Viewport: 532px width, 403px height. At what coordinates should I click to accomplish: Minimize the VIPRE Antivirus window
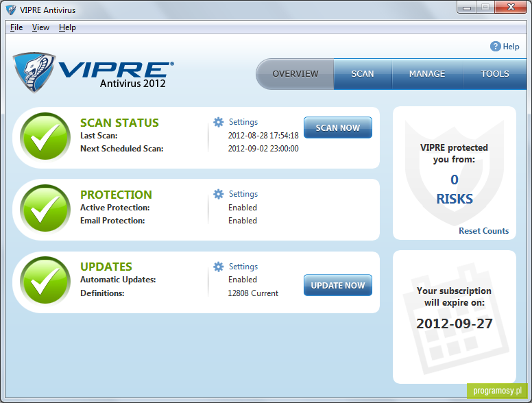point(467,8)
